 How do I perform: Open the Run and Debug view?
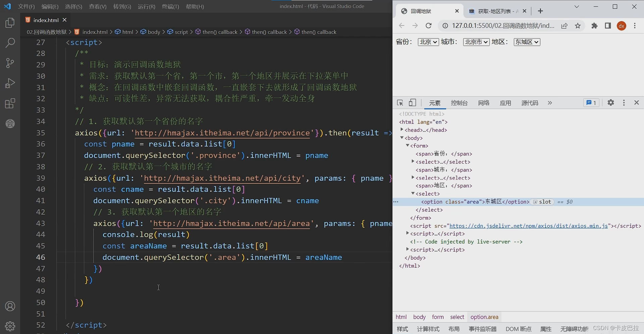[x=10, y=83]
